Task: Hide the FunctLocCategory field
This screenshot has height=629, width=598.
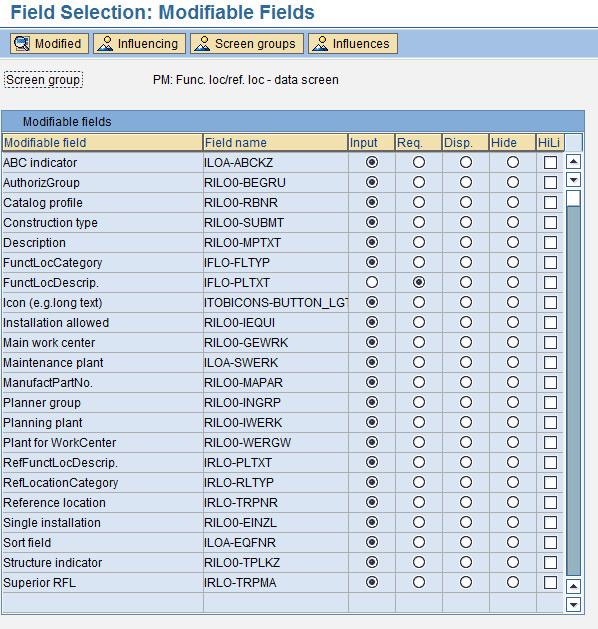Action: (513, 262)
